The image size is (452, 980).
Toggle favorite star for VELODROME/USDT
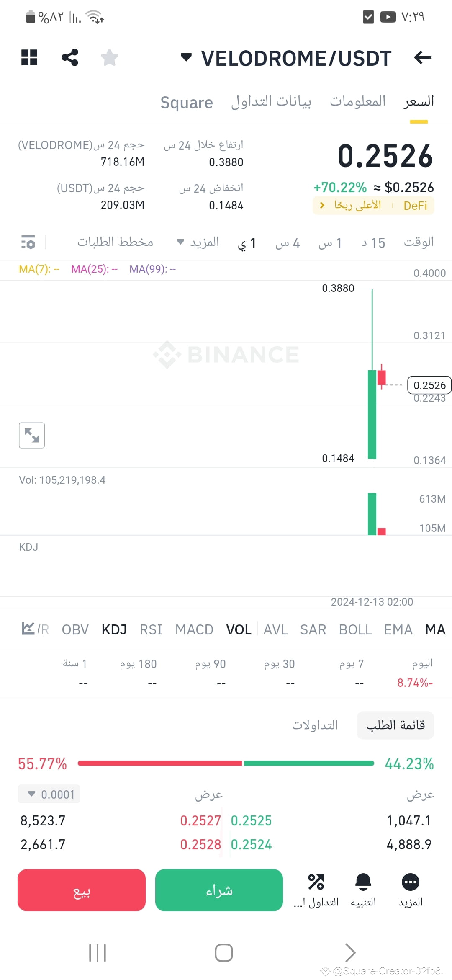click(x=110, y=58)
